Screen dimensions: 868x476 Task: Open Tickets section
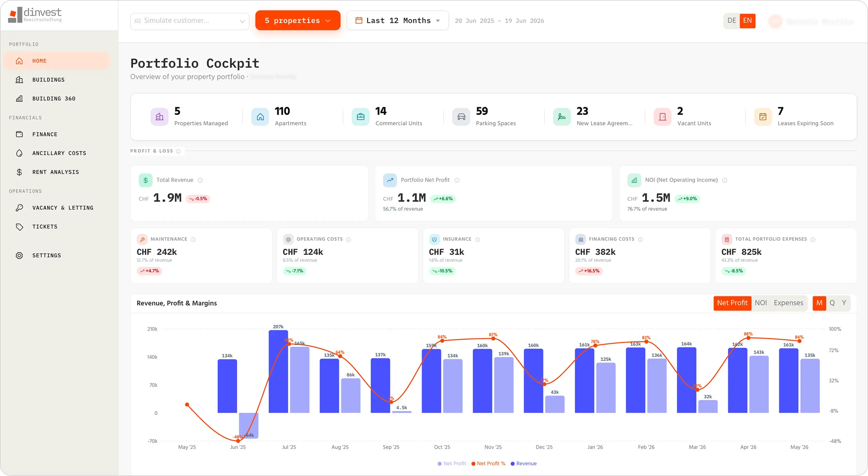[57, 227]
